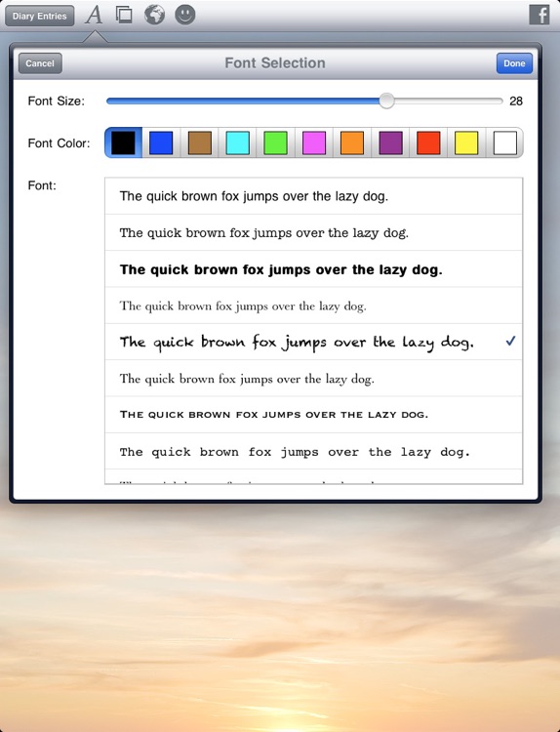Choose the serif font row below handwriting
The height and width of the screenshot is (732, 560).
point(313,378)
